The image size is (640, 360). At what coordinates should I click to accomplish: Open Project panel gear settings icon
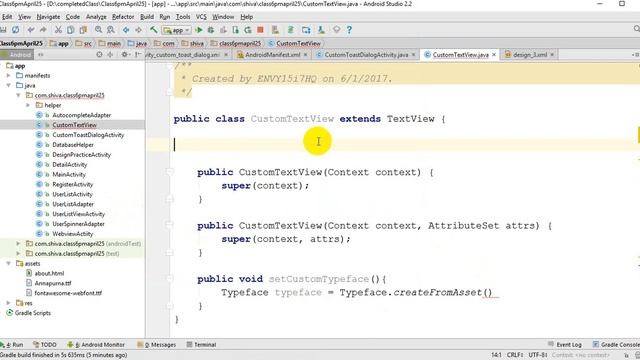click(125, 54)
